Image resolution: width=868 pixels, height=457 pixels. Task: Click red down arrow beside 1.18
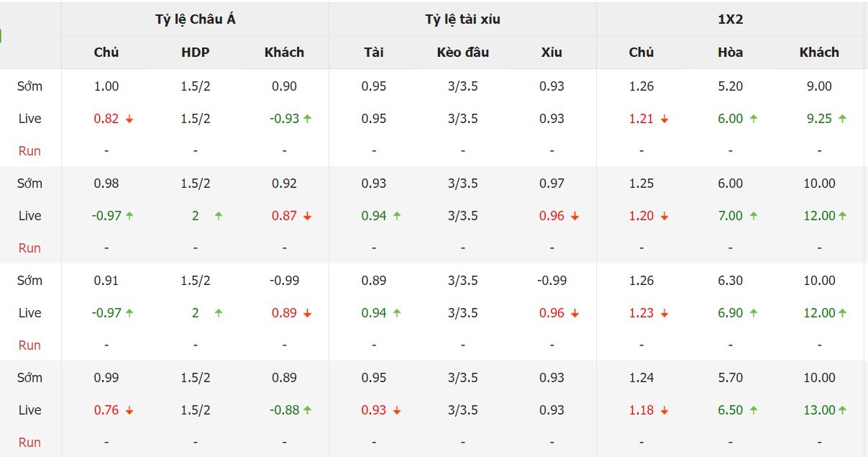tap(664, 411)
